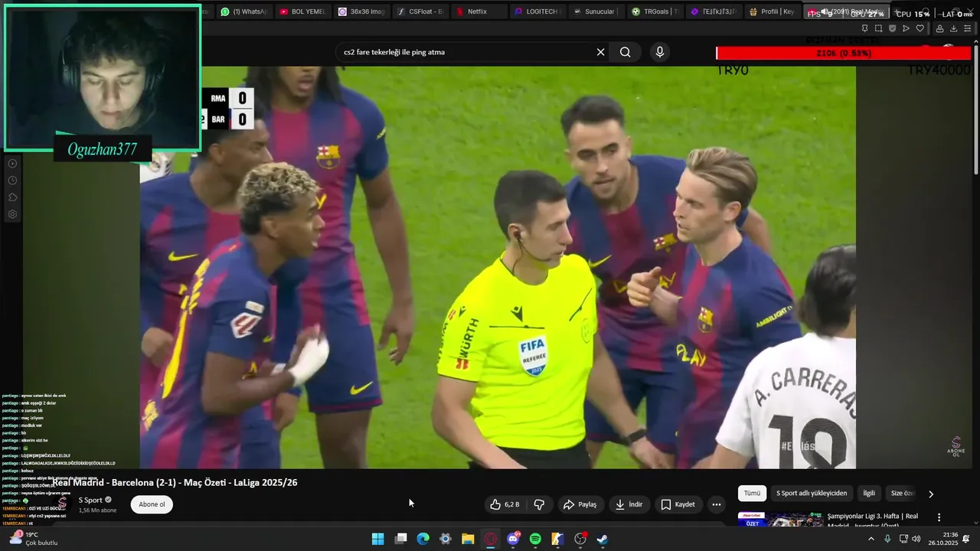Open the history clock icon in sidebar
This screenshot has height=551, width=980.
click(x=12, y=181)
